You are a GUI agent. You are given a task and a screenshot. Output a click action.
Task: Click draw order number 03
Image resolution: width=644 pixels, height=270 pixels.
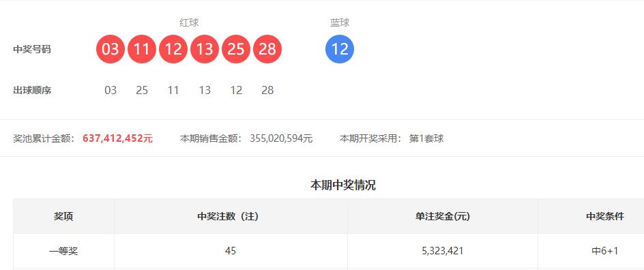tap(111, 90)
